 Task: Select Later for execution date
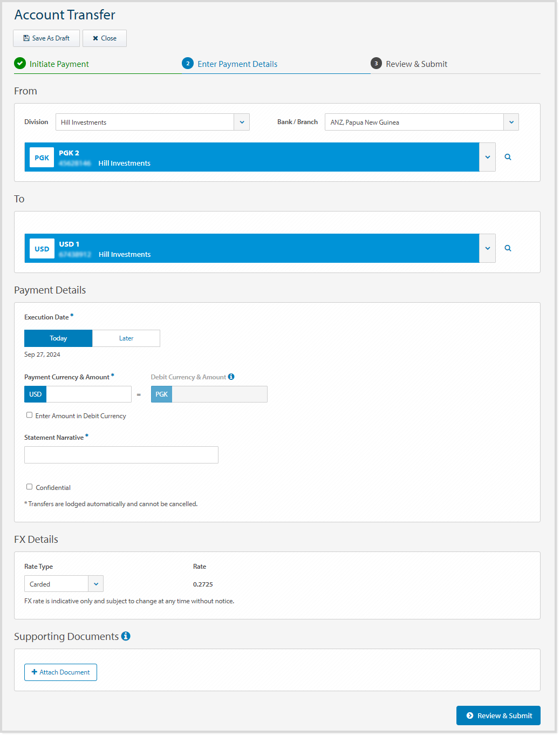(126, 338)
